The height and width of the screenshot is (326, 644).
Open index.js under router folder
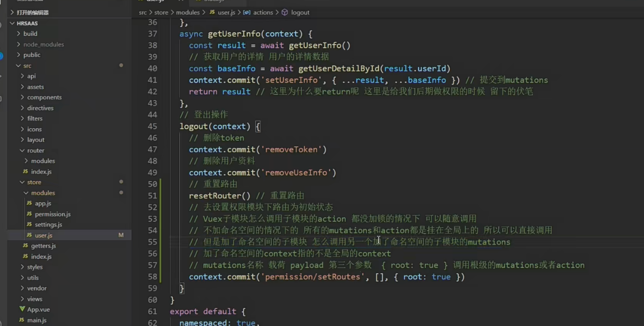click(41, 171)
